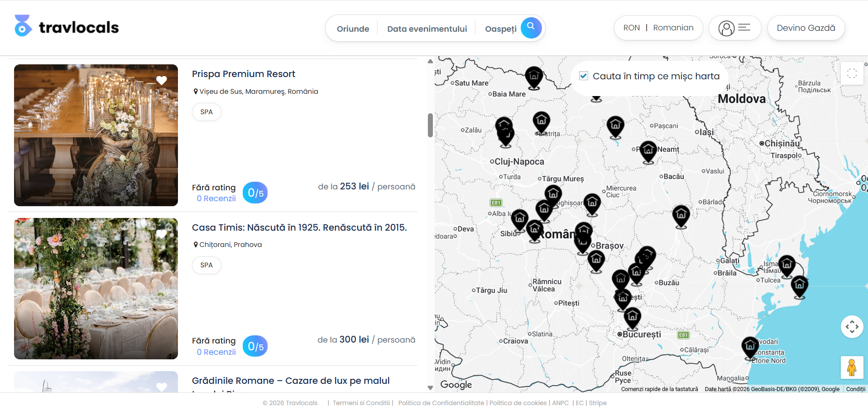Open the Data evenimentului date picker
The image size is (868, 411).
coord(427,29)
